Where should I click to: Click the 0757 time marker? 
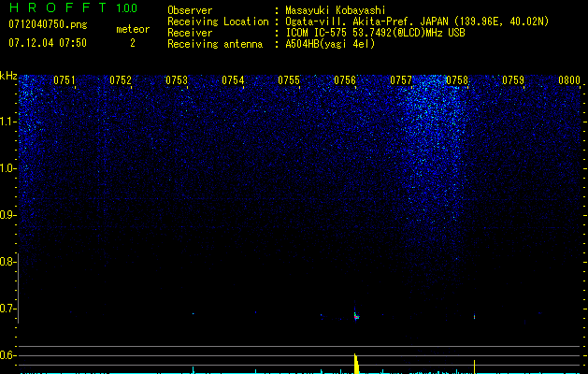pos(401,80)
